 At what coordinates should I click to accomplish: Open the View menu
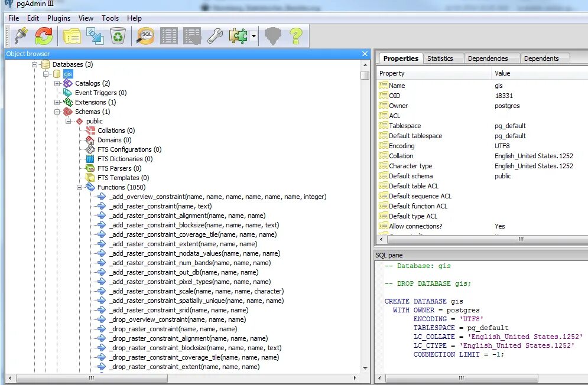coord(86,18)
